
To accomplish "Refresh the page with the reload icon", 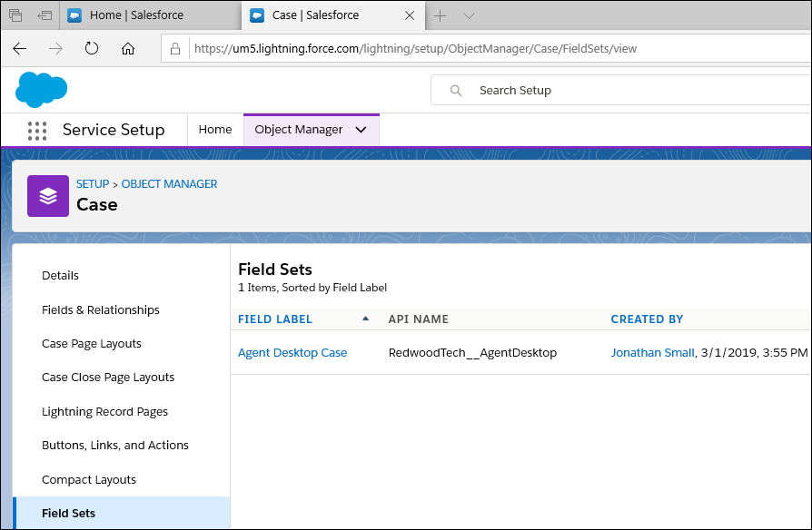I will point(92,49).
